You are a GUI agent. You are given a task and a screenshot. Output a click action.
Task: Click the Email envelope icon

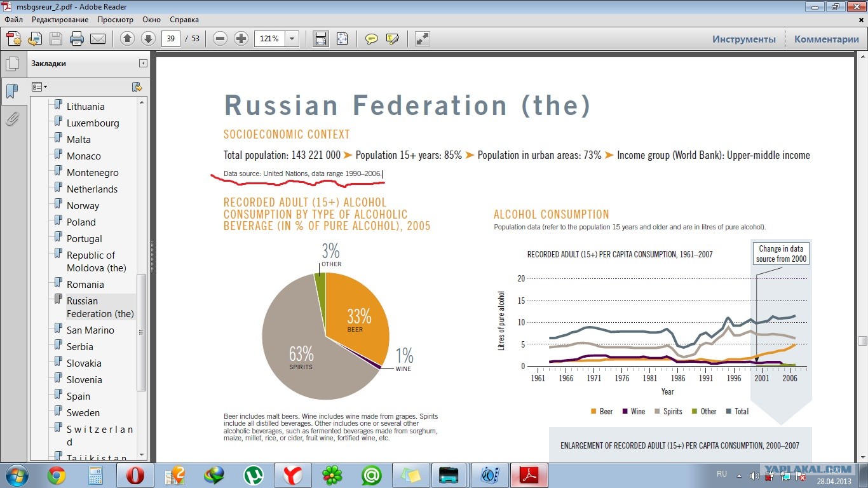98,39
